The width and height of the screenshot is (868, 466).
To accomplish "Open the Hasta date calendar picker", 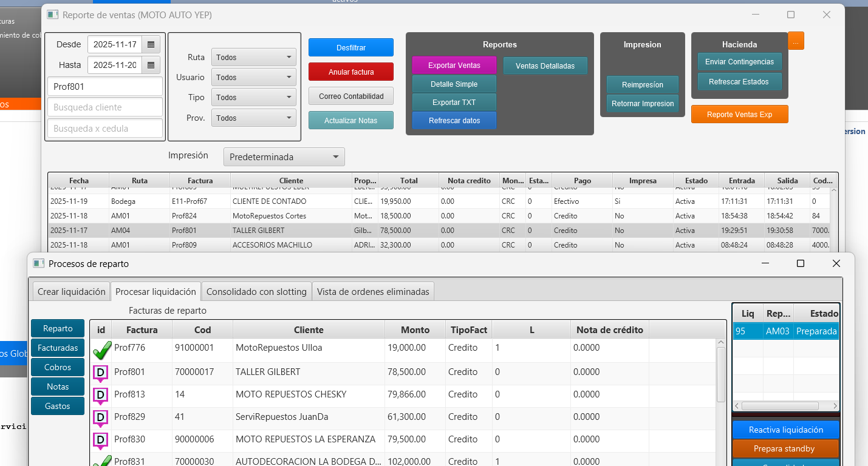I will click(151, 65).
